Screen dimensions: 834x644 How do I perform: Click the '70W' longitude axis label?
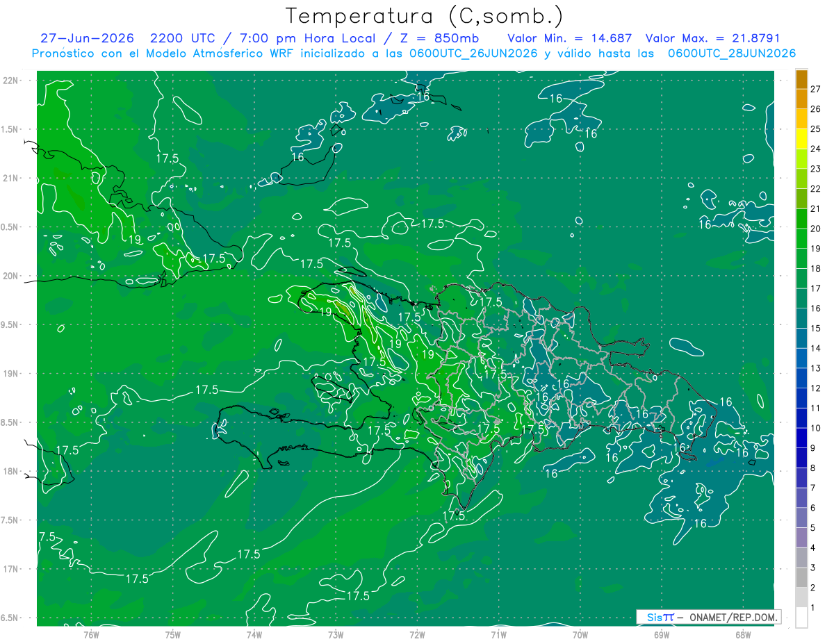580,634
